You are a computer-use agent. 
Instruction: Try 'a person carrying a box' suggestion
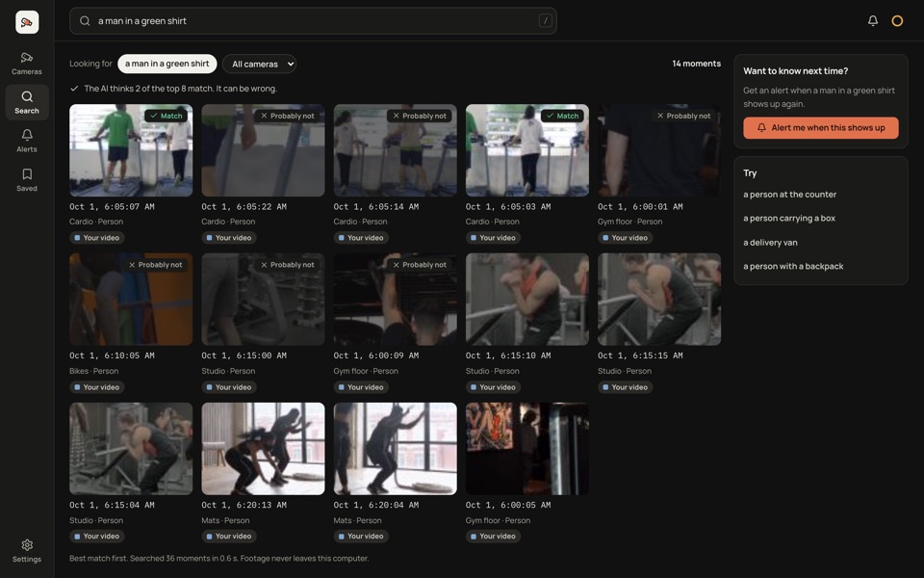[788, 218]
